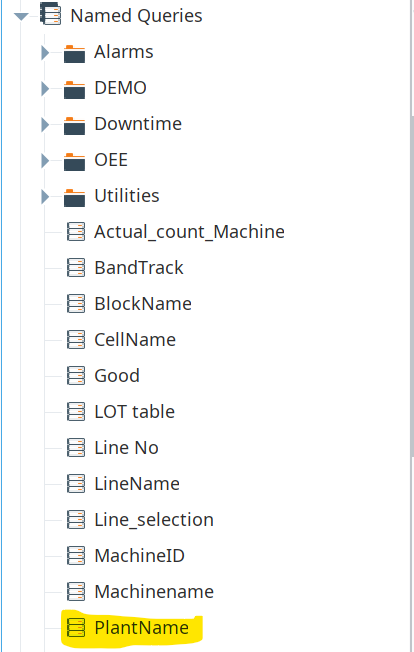Expand the Downtime folder arrow

(x=45, y=125)
